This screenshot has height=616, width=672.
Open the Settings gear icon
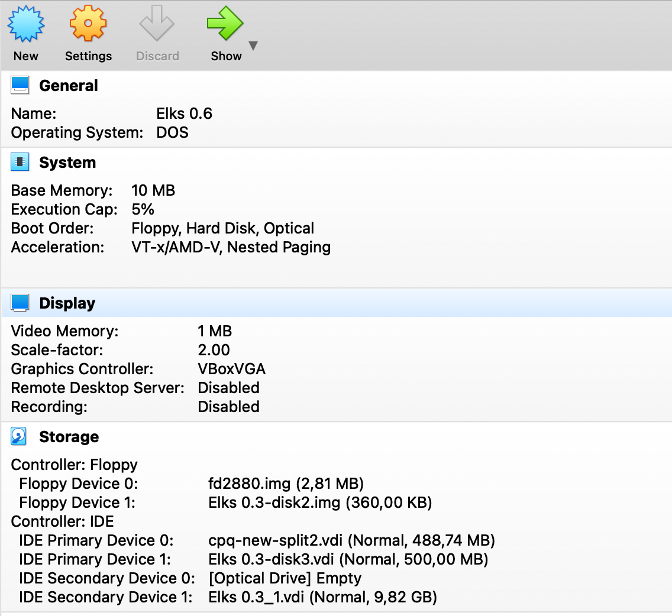click(x=88, y=24)
